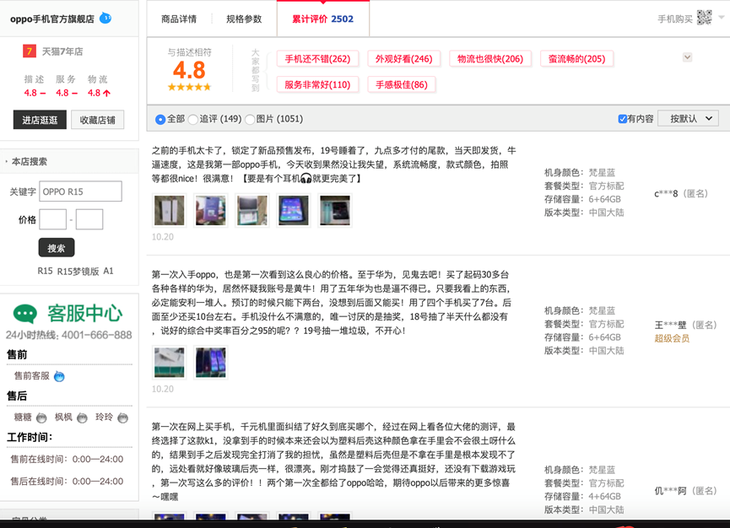Toggle the 有内容 checkbox
Screen dimensions: 730x528
[622, 119]
